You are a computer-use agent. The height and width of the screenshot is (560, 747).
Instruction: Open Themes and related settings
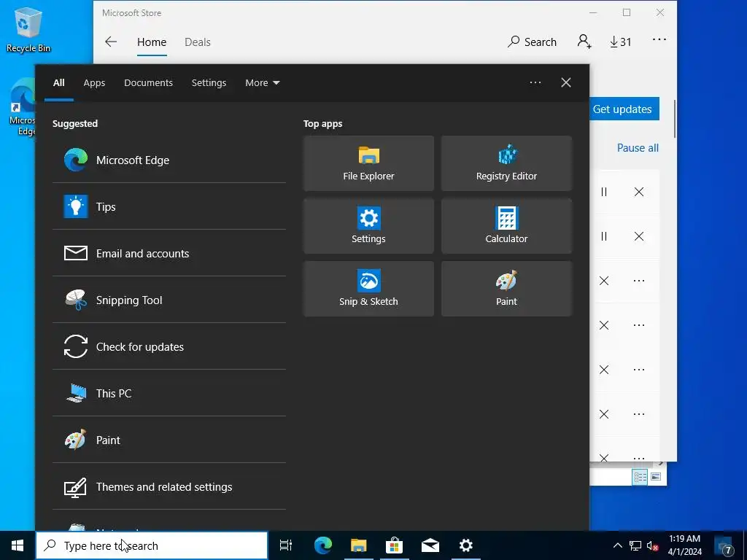[x=169, y=486]
